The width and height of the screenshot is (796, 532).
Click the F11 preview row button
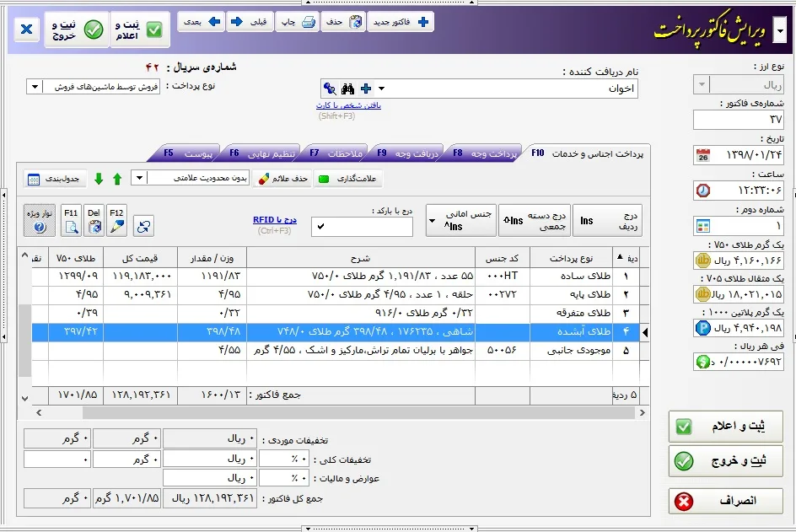pyautogui.click(x=71, y=220)
